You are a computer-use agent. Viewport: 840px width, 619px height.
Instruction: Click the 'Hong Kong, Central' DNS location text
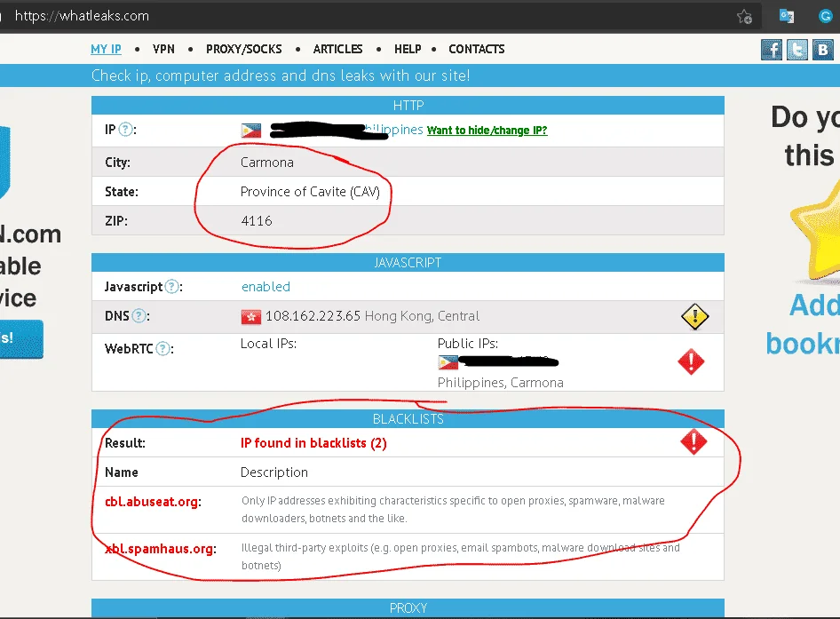[x=422, y=316]
